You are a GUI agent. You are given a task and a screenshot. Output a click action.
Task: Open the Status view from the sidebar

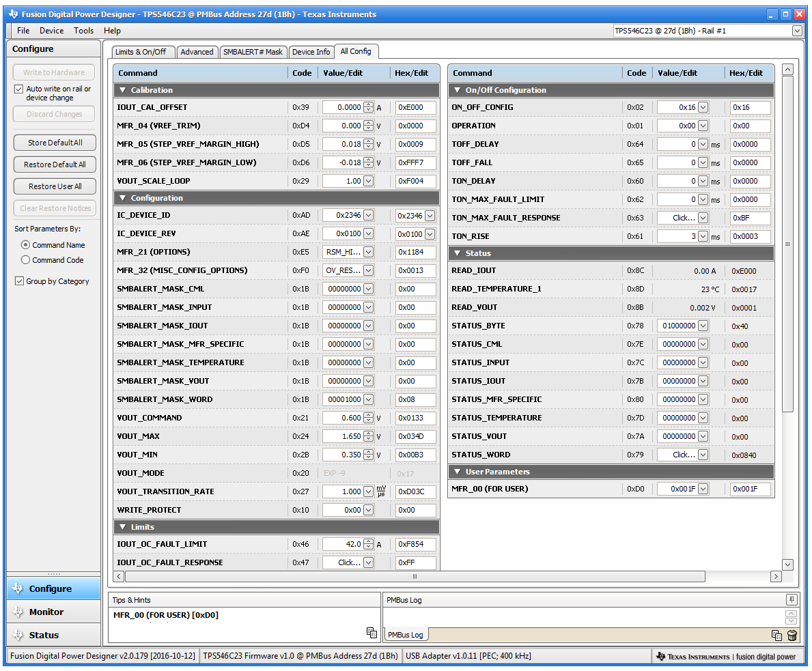tap(44, 635)
